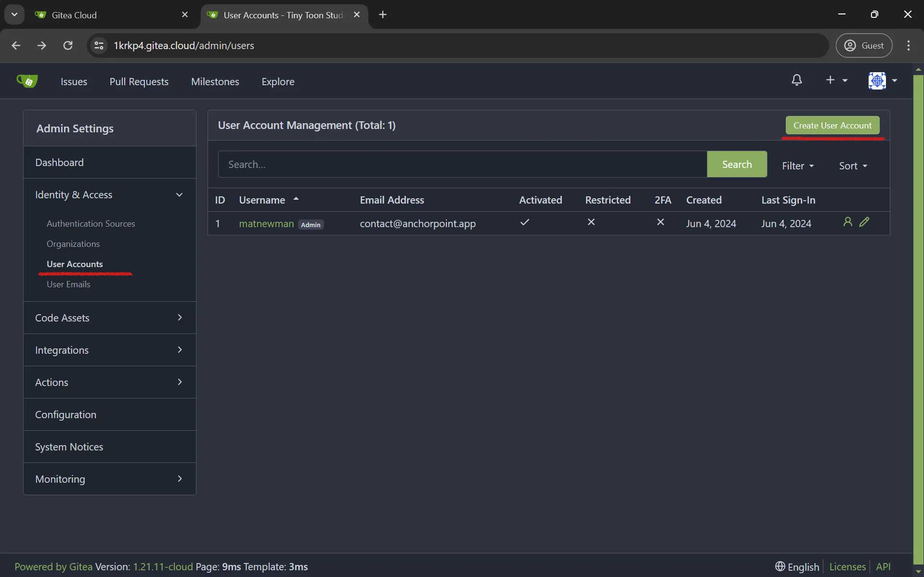Image resolution: width=924 pixels, height=577 pixels.
Task: Open the Sort dropdown
Action: click(x=853, y=166)
